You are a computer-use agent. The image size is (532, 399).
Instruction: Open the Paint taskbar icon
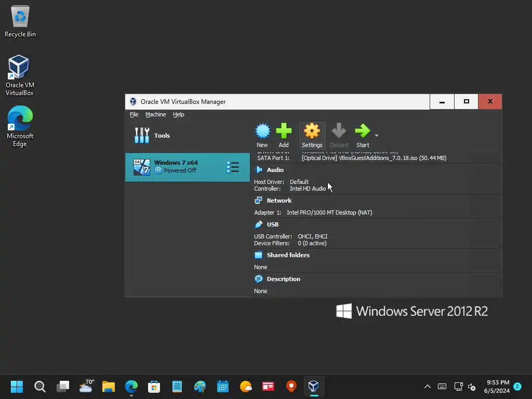[200, 387]
